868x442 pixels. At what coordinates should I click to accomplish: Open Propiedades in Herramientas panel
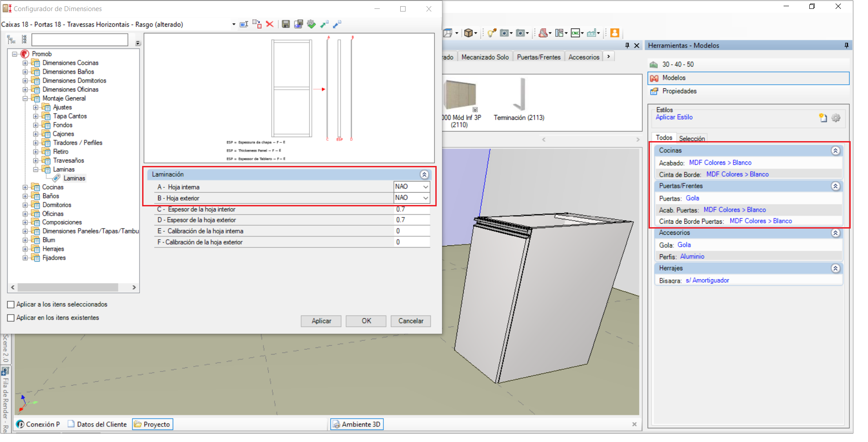(749, 91)
